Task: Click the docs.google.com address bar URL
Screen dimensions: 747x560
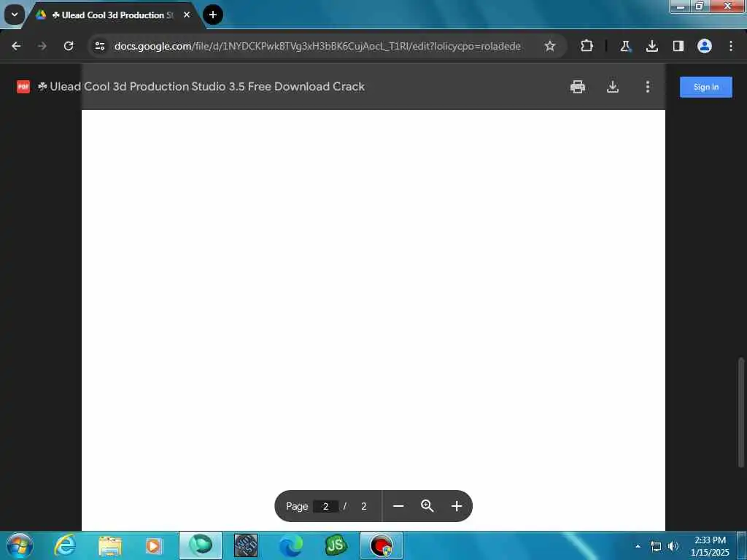Action: click(317, 46)
